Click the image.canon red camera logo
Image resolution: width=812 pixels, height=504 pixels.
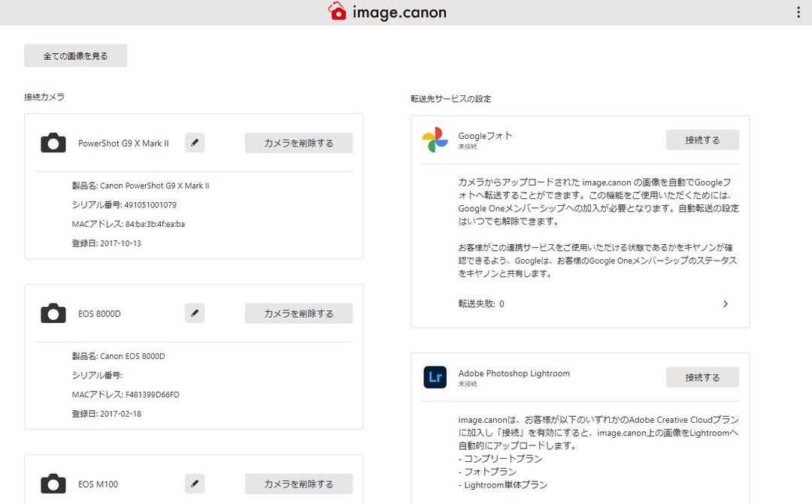pos(337,11)
